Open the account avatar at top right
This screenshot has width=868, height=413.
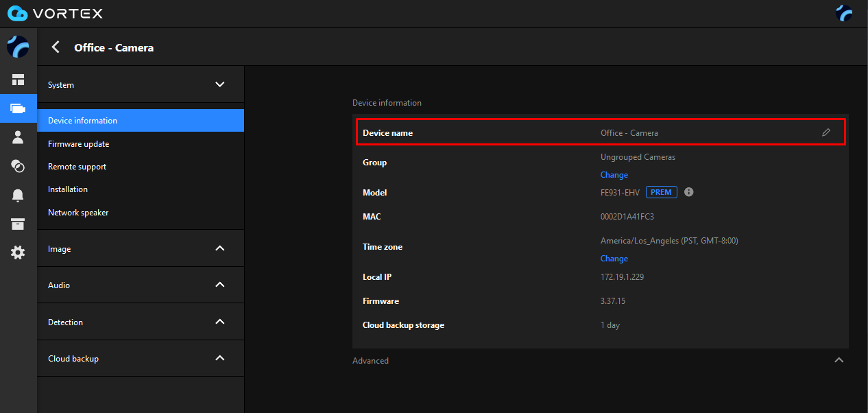coord(844,13)
